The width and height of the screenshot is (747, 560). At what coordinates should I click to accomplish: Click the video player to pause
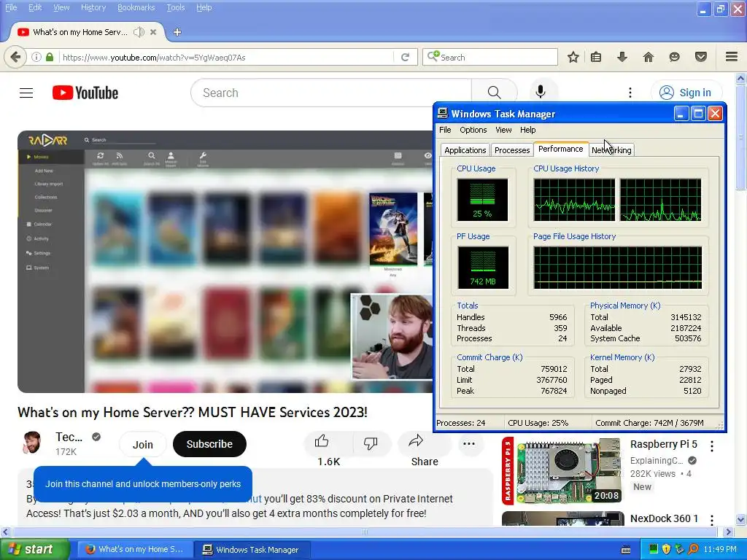(x=225, y=262)
